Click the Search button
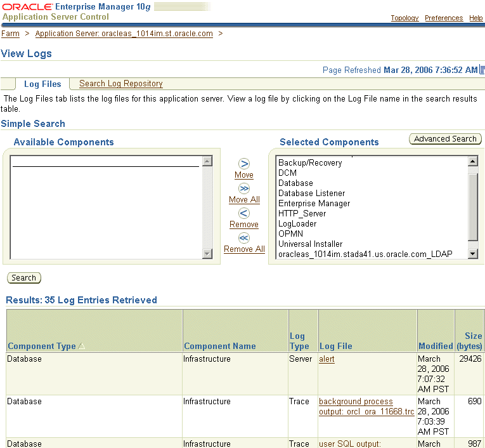This screenshot has width=485, height=448. (x=24, y=278)
